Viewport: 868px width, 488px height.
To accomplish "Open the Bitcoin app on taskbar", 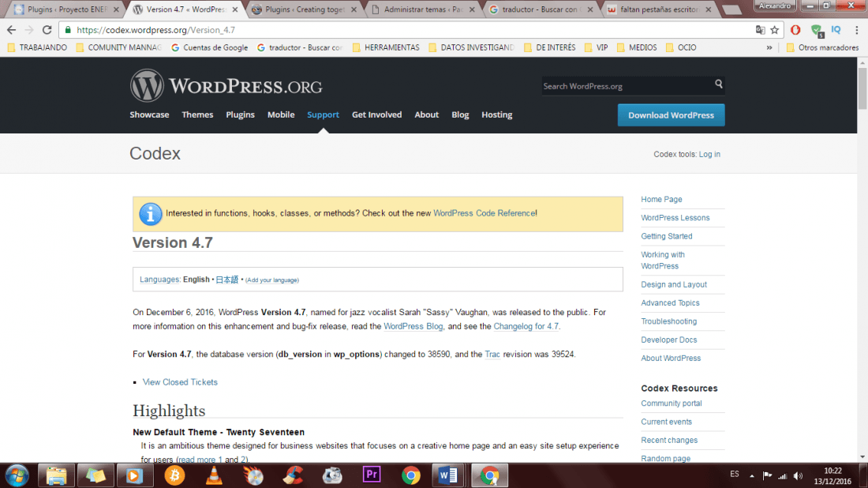I will [174, 475].
